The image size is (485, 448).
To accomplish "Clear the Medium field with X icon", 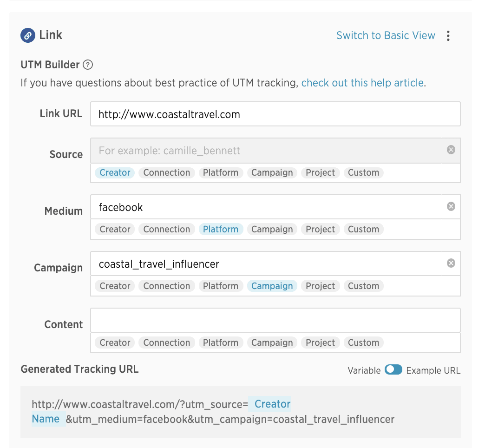I will pos(451,206).
